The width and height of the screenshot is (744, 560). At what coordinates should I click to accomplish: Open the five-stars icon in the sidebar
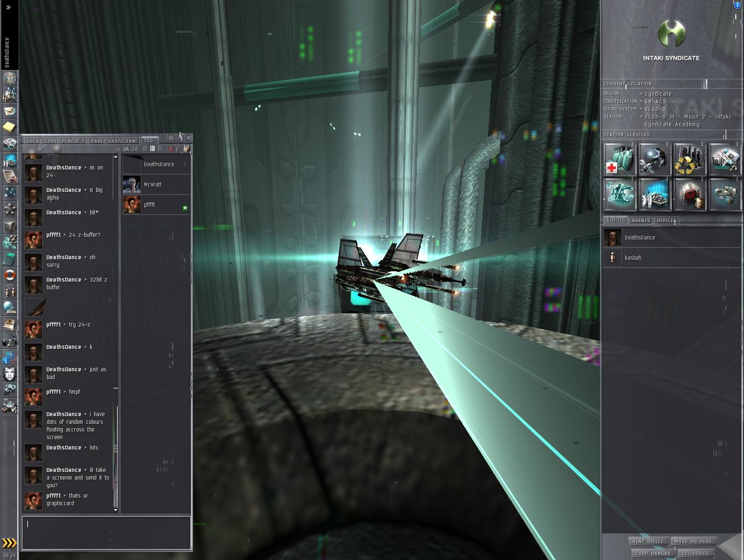click(x=9, y=209)
